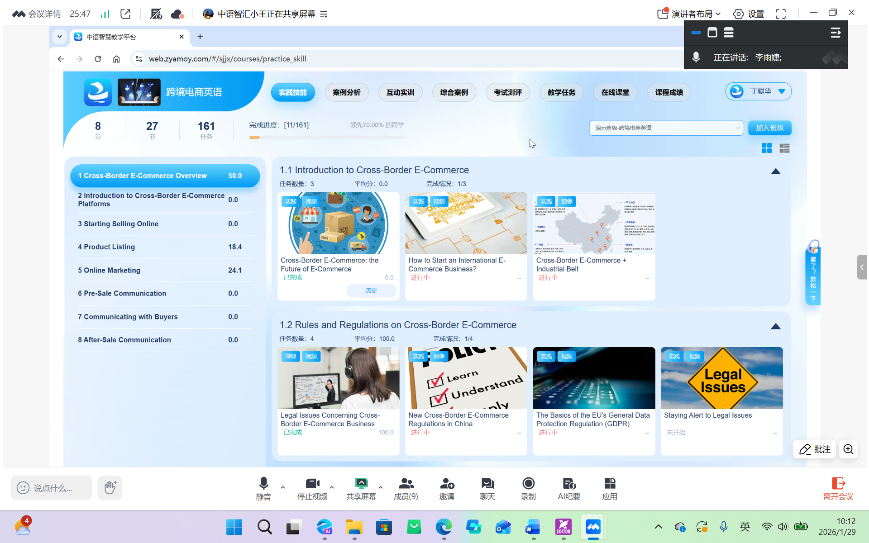Switch to list view layout icon
Viewport: 869px width, 543px height.
(x=784, y=148)
